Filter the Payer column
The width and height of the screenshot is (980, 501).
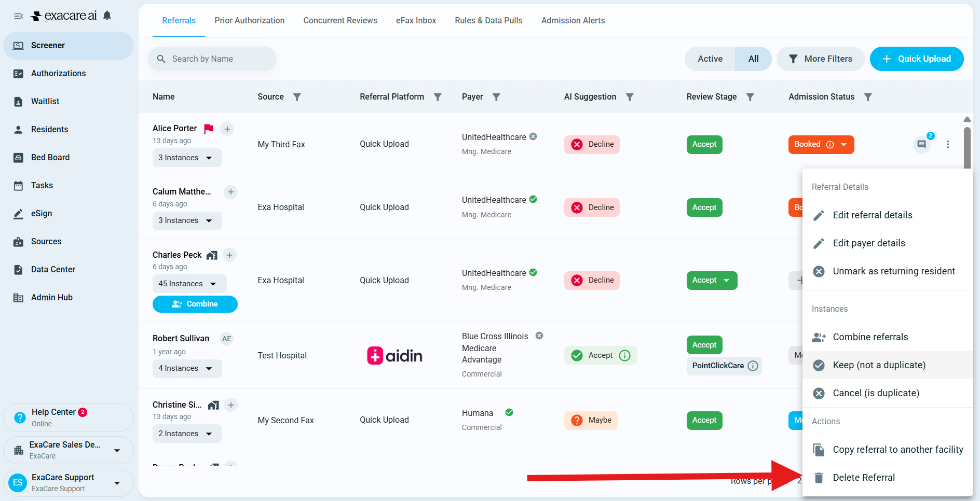coord(496,97)
